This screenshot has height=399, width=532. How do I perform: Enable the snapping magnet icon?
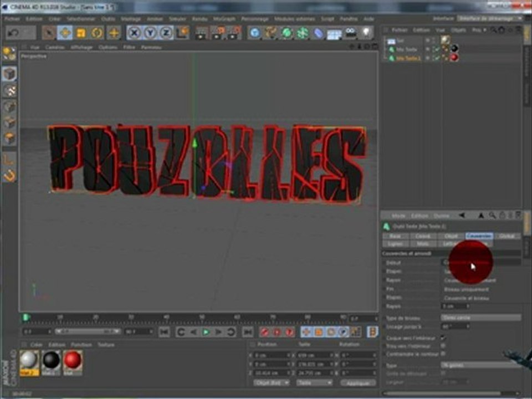pos(9,176)
